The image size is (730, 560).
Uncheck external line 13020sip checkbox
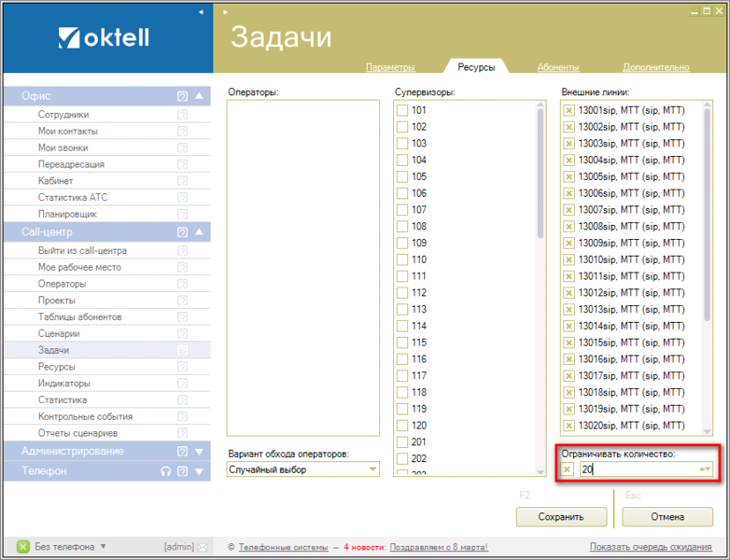(x=569, y=426)
